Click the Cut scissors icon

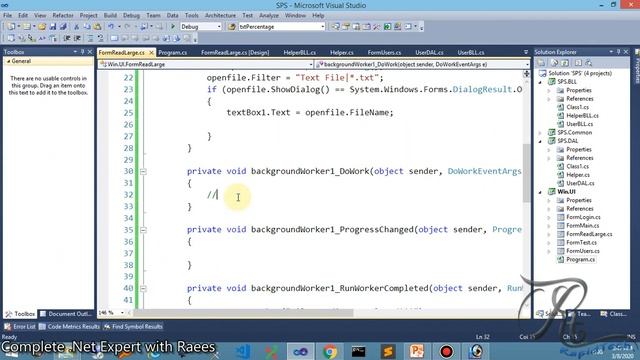click(x=76, y=27)
